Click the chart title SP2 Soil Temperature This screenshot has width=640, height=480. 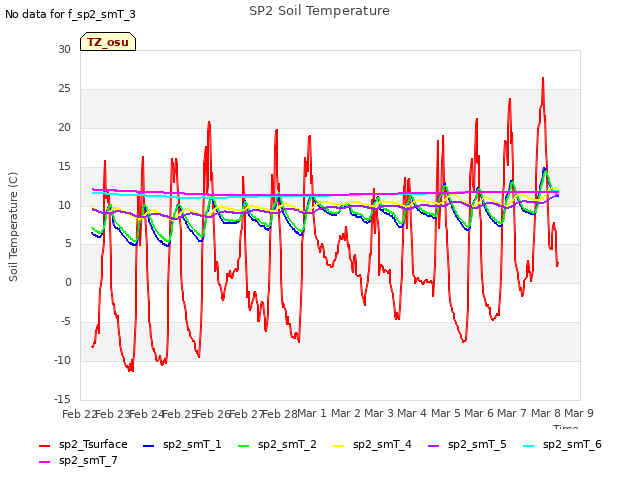coord(319,11)
